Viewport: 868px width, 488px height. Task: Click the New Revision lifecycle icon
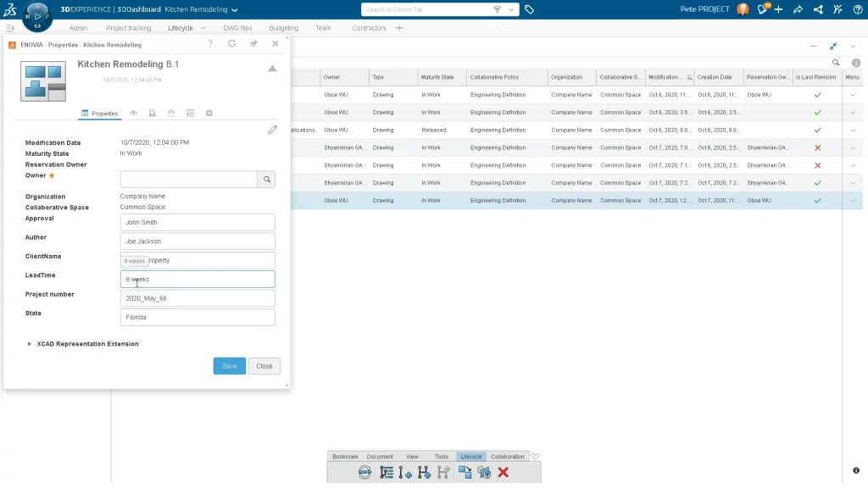(x=405, y=473)
